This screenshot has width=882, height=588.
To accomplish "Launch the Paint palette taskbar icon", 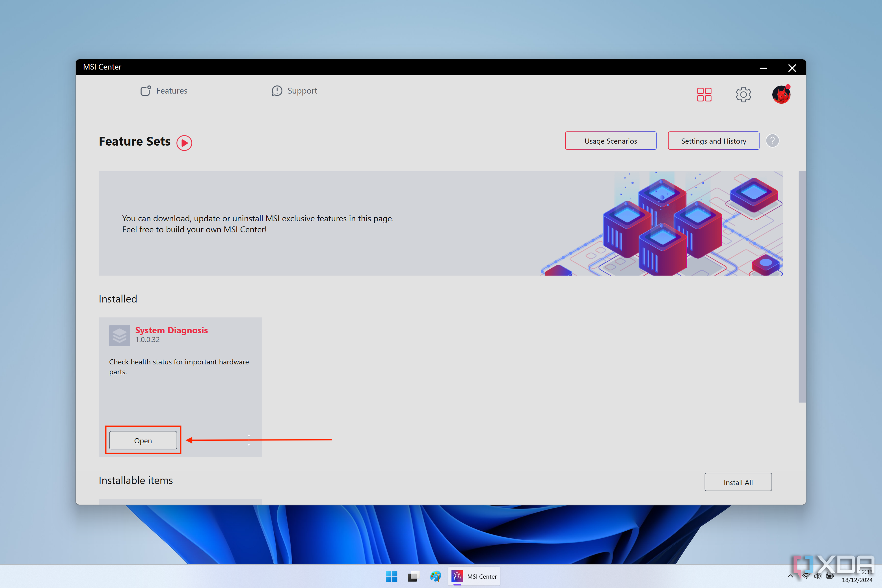I will [x=435, y=576].
